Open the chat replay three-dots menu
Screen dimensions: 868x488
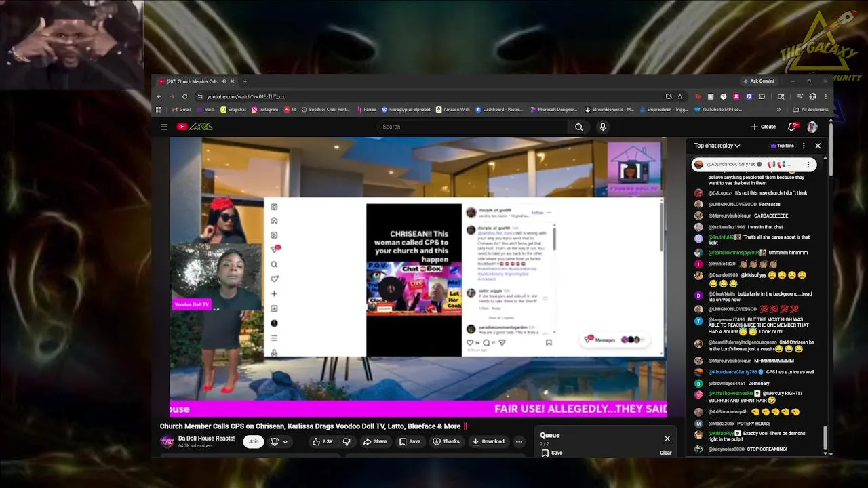(x=804, y=146)
